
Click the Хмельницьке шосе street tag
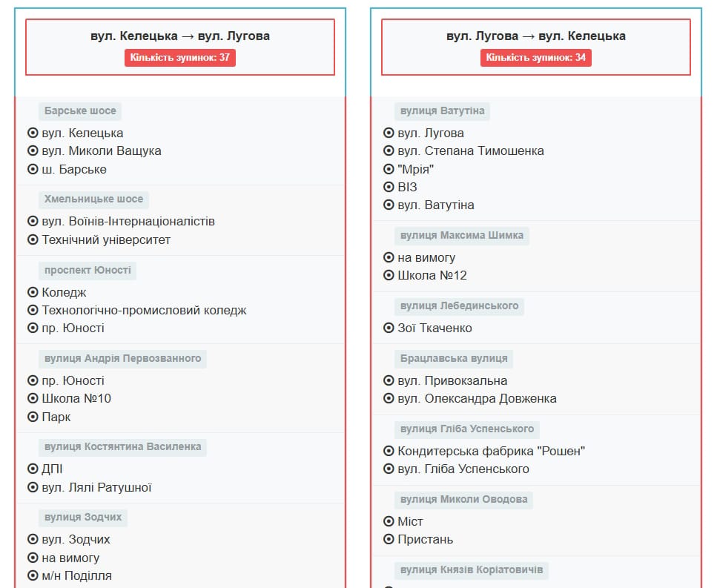pyautogui.click(x=93, y=199)
